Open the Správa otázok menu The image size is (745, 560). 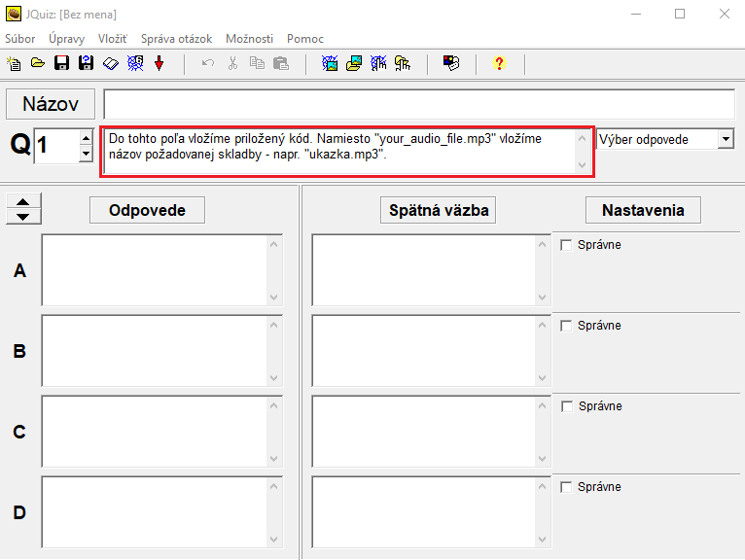coord(176,39)
